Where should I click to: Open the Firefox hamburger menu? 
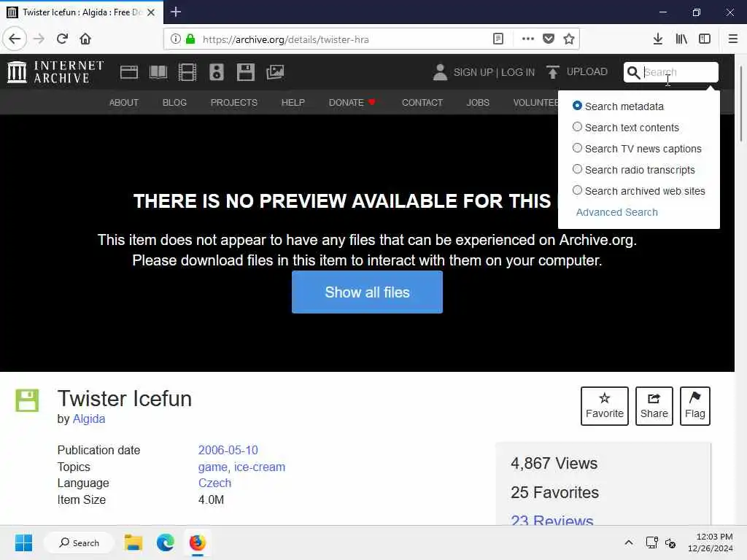click(732, 39)
